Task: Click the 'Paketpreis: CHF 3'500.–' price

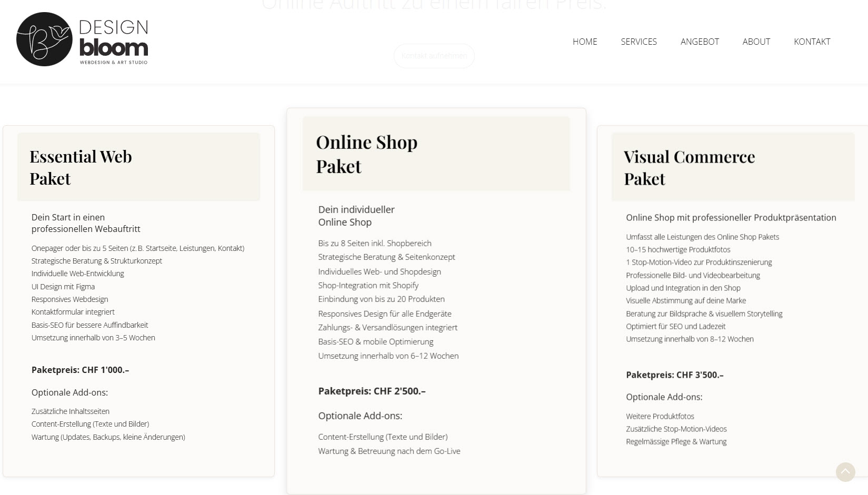Action: (674, 375)
